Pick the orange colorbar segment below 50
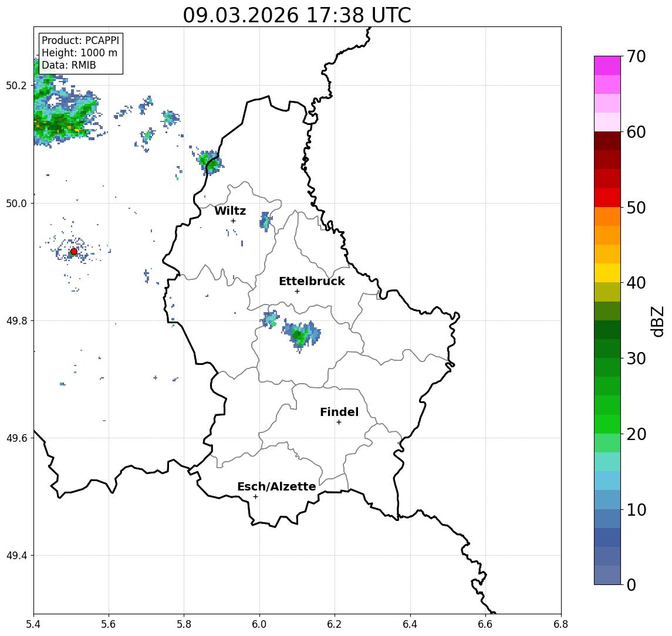This screenshot has height=636, width=672. click(x=607, y=216)
